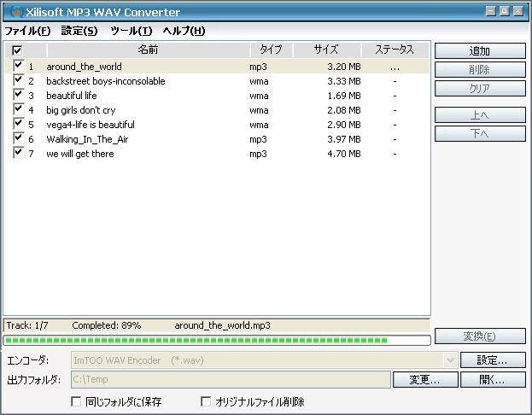Sort list by 名前 column header
532x415 pixels.
tap(148, 50)
